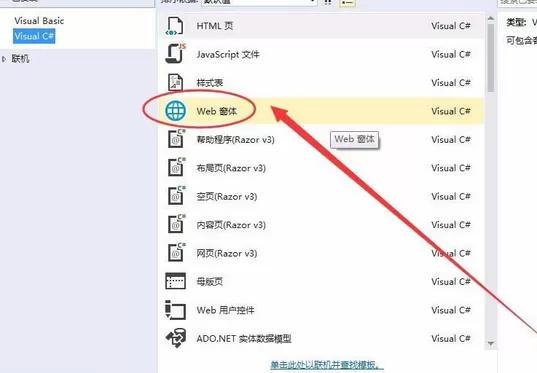Click the 布局页(Razor v3) icon

pyautogui.click(x=176, y=167)
